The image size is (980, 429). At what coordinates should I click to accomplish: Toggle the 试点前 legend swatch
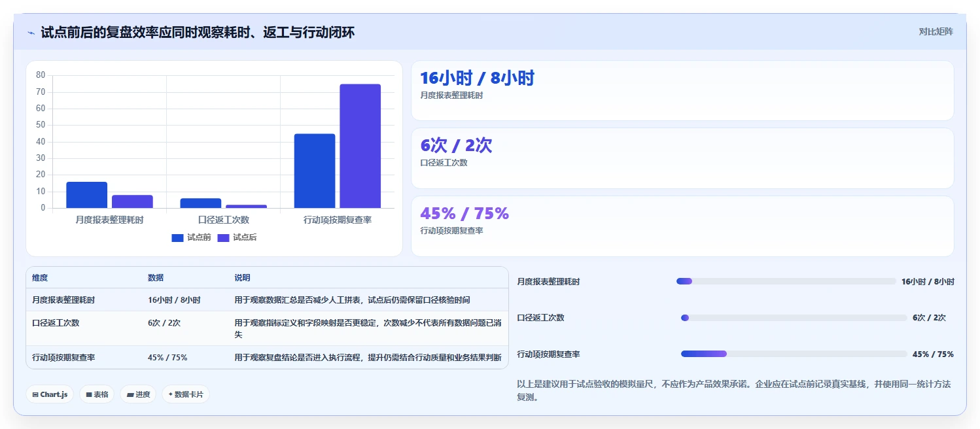(178, 237)
